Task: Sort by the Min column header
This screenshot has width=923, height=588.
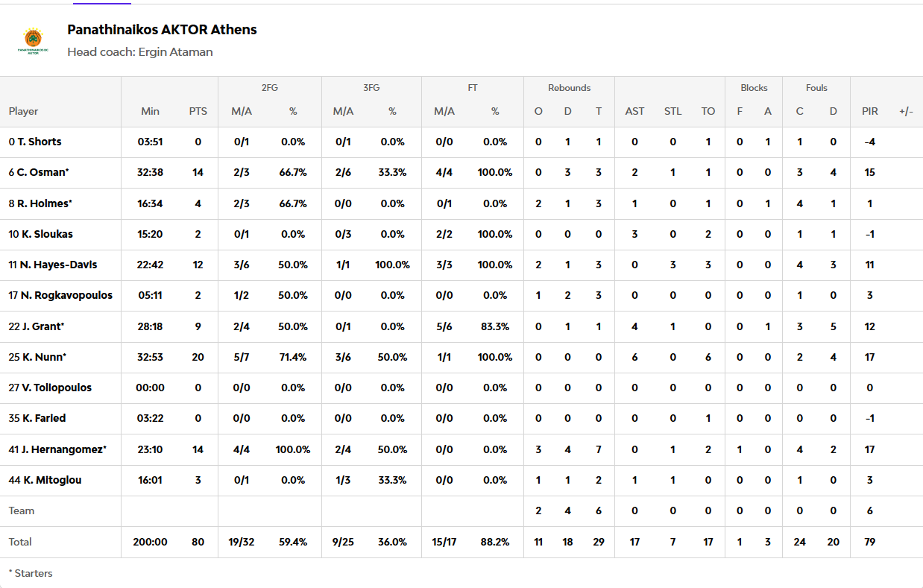Action: [x=150, y=111]
